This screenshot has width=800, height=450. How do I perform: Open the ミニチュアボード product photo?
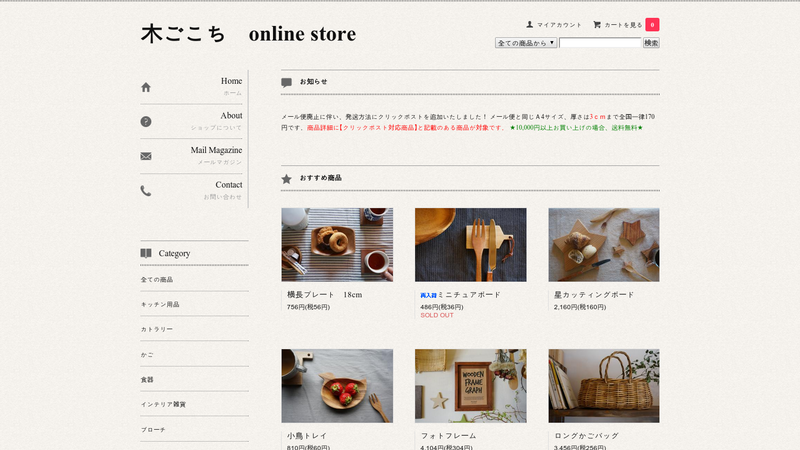pyautogui.click(x=470, y=245)
